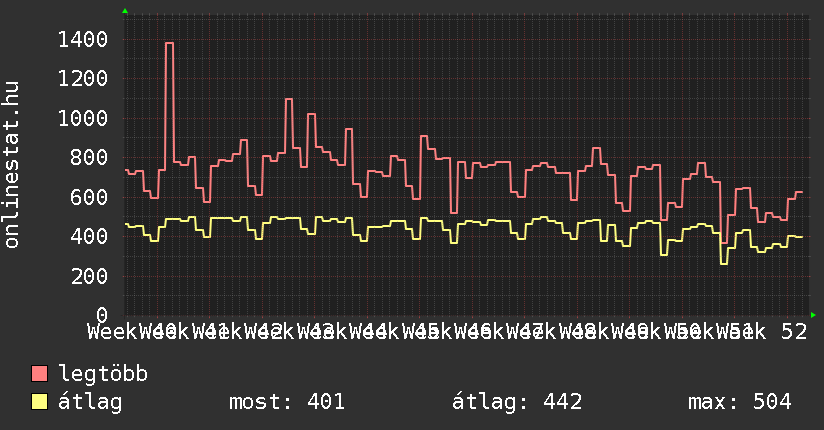Click the 'max: 504' statistic

click(x=740, y=402)
